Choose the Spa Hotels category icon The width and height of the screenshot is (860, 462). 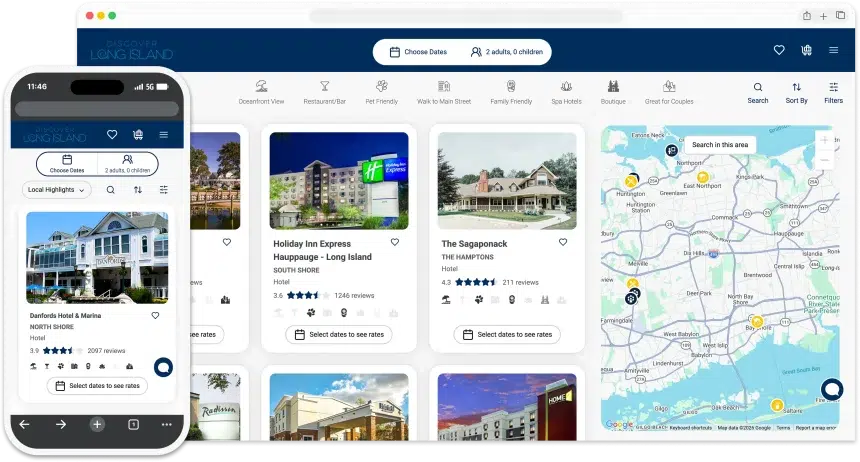coord(566,87)
